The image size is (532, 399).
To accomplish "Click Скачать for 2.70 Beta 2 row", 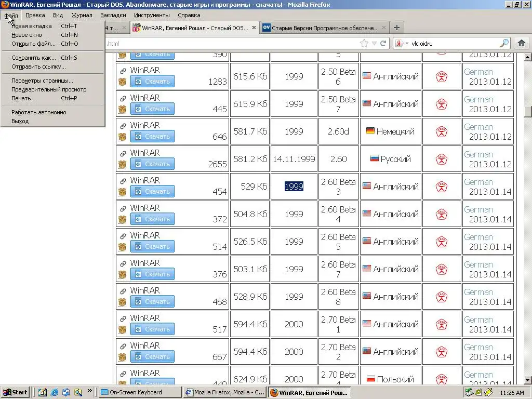I will pyautogui.click(x=152, y=356).
